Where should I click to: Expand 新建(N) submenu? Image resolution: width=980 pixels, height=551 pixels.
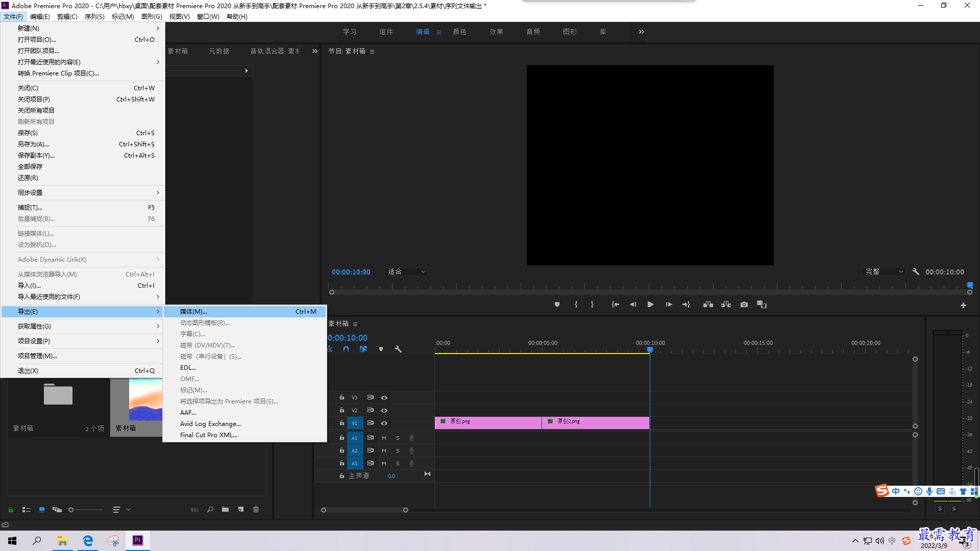pos(83,28)
